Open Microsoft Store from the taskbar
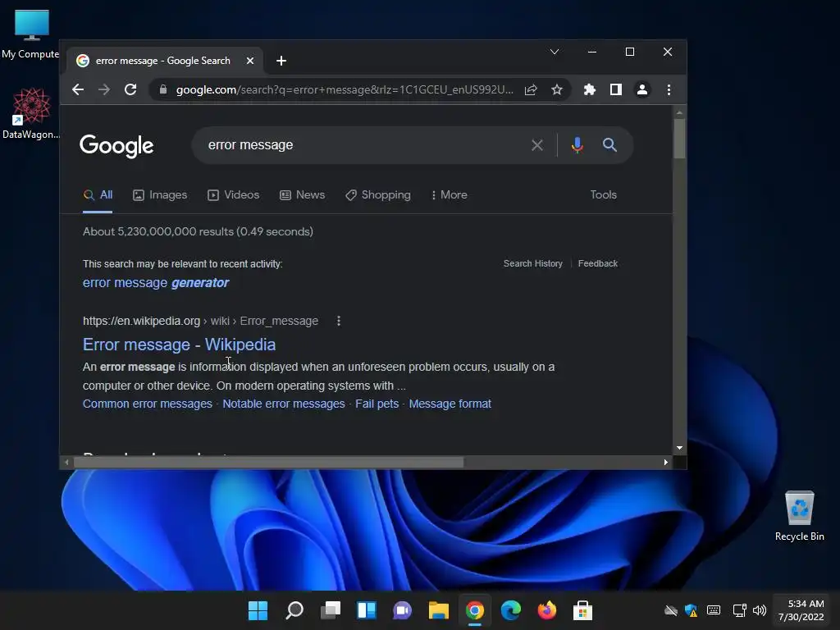 pyautogui.click(x=583, y=610)
